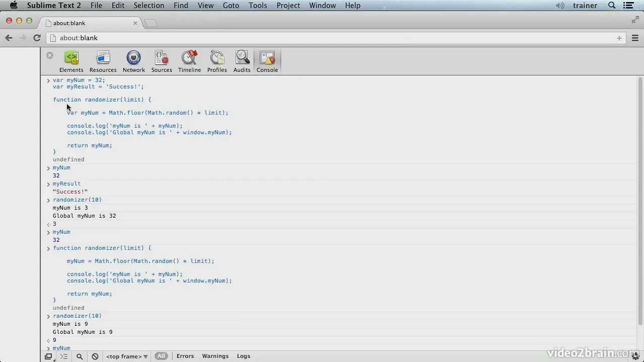Select the about:blank tab
The image size is (644, 362).
tap(90, 23)
